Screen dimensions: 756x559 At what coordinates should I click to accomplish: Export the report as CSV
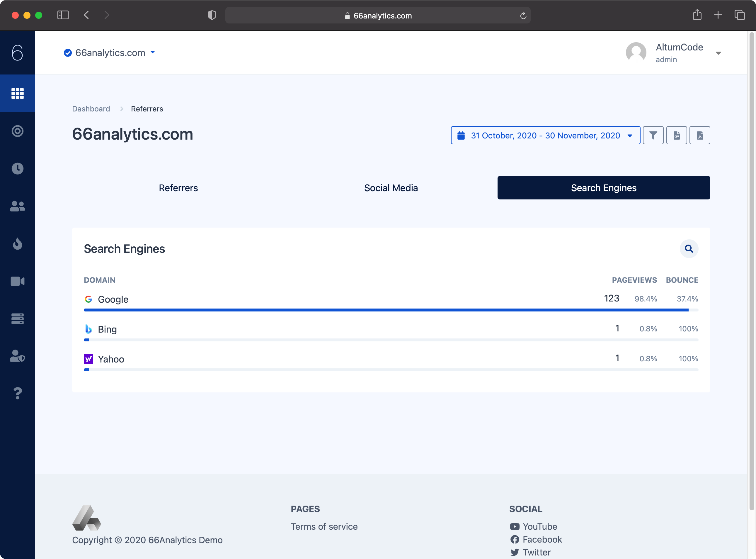(x=677, y=135)
